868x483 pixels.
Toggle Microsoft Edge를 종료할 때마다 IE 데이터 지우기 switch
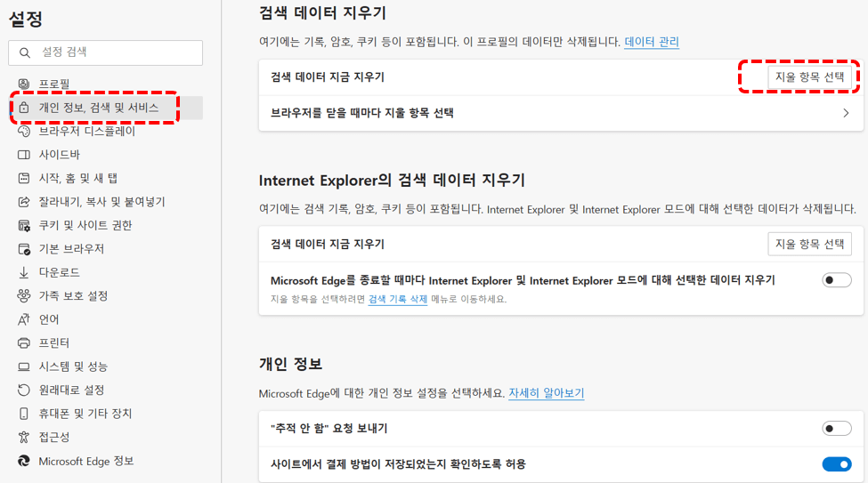(x=837, y=280)
